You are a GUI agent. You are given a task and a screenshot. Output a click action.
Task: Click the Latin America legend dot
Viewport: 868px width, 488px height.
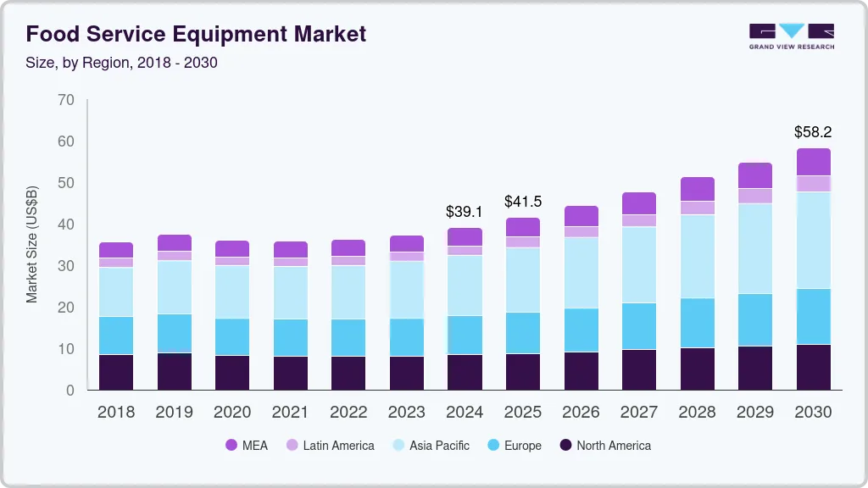click(292, 446)
